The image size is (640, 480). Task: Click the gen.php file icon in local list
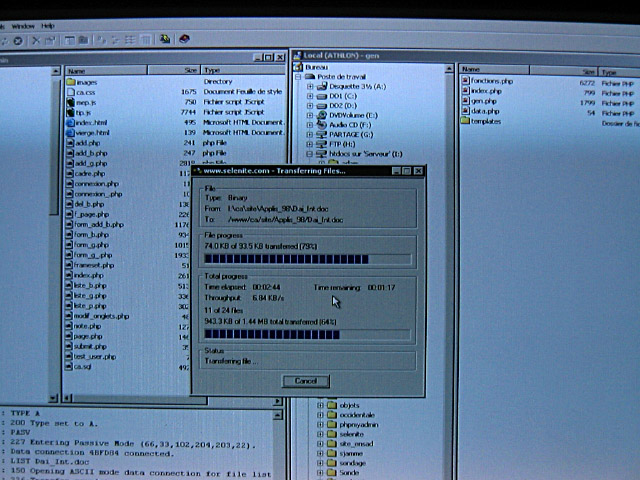pyautogui.click(x=465, y=100)
